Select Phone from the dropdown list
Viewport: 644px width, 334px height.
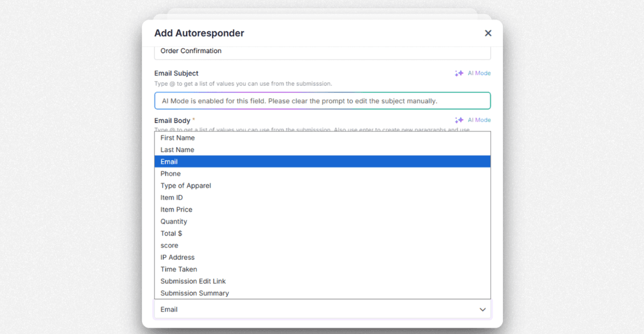coord(323,173)
